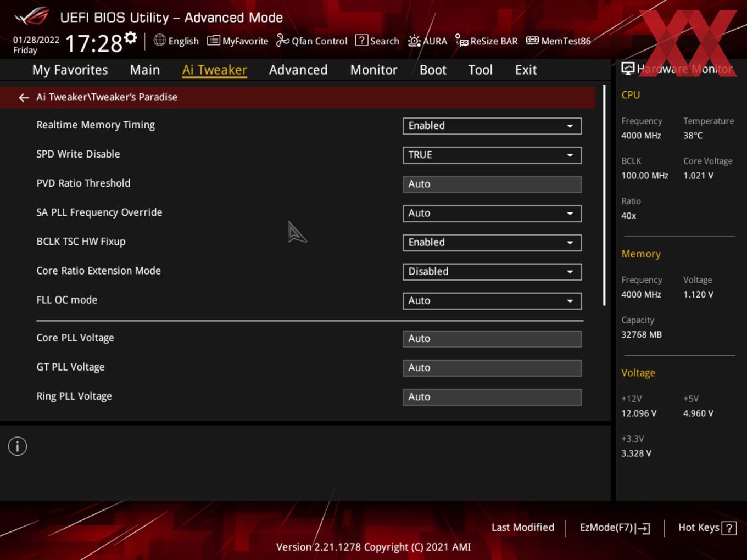Click Last Modified button

[523, 528]
